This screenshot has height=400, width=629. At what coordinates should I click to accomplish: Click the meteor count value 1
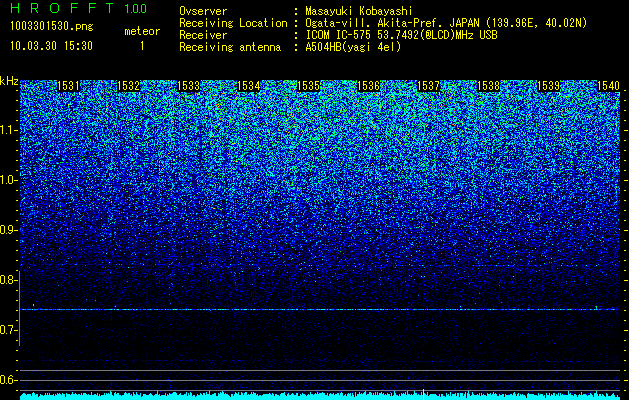click(142, 46)
